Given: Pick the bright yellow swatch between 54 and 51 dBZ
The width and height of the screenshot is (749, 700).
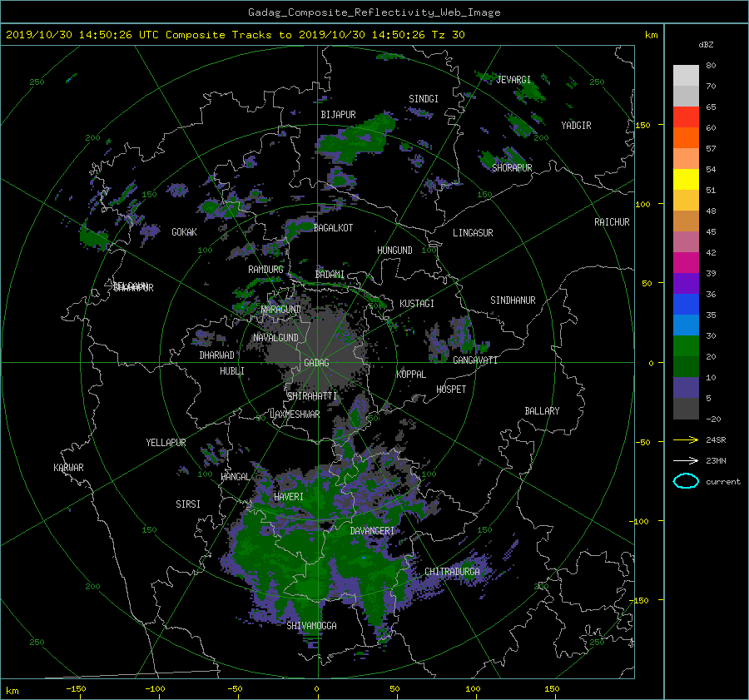Looking at the screenshot, I should pyautogui.click(x=686, y=179).
